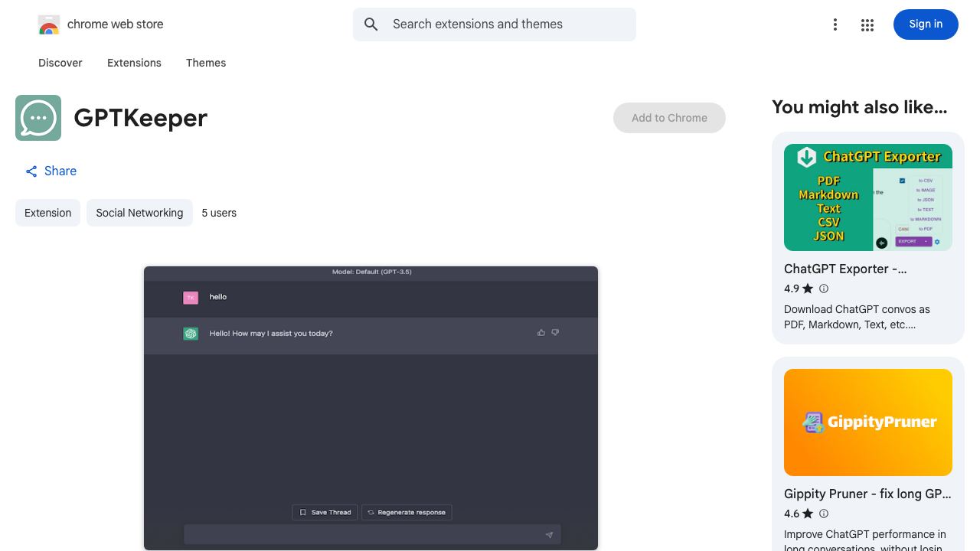Open the three-dot more options menu
This screenshot has width=980, height=551.
[835, 25]
